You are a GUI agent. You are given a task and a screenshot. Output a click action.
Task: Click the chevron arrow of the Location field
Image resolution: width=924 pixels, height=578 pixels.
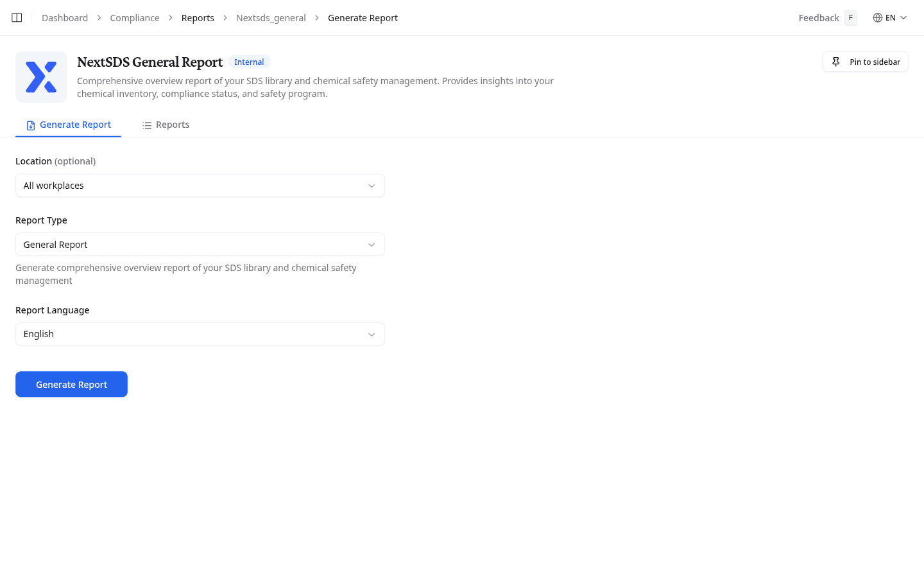pyautogui.click(x=372, y=186)
